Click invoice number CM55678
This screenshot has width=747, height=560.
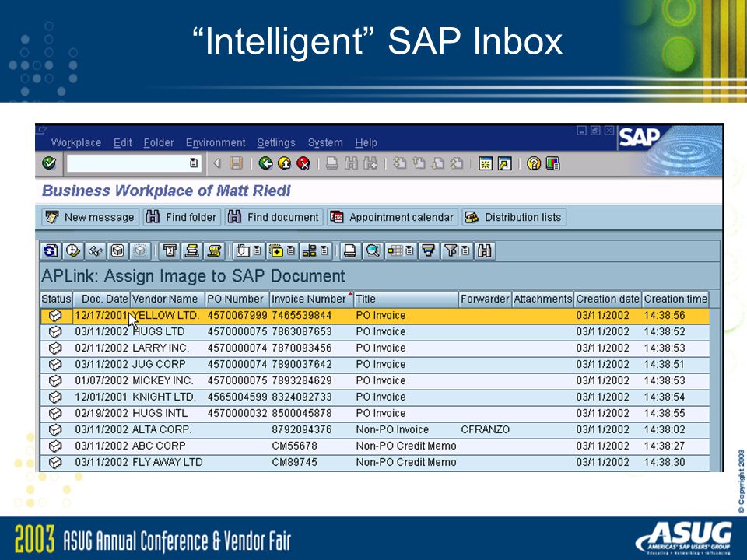(x=294, y=446)
